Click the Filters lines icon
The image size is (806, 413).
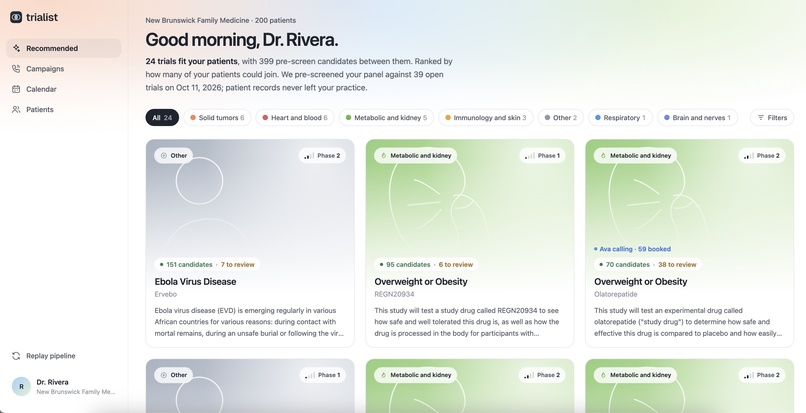pyautogui.click(x=761, y=118)
